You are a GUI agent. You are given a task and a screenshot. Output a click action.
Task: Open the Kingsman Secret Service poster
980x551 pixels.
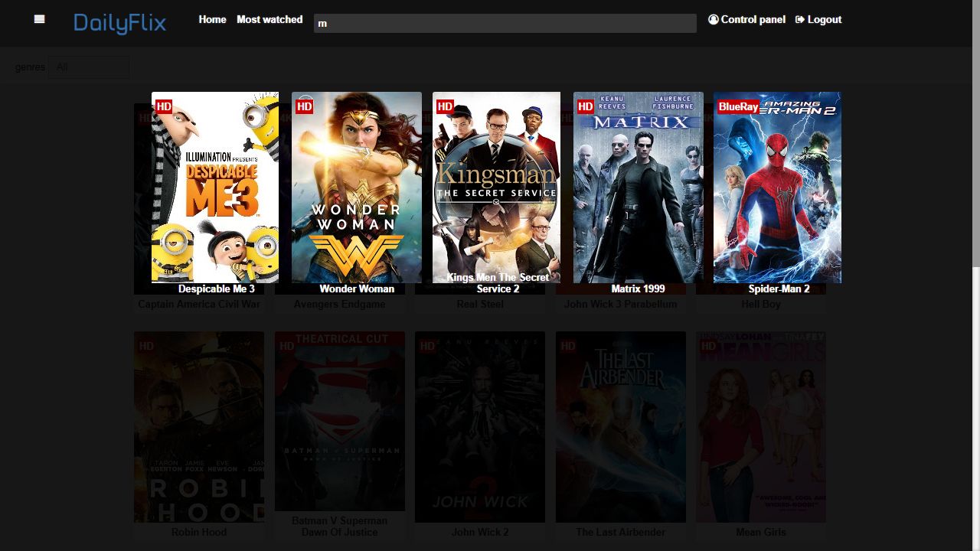click(496, 187)
